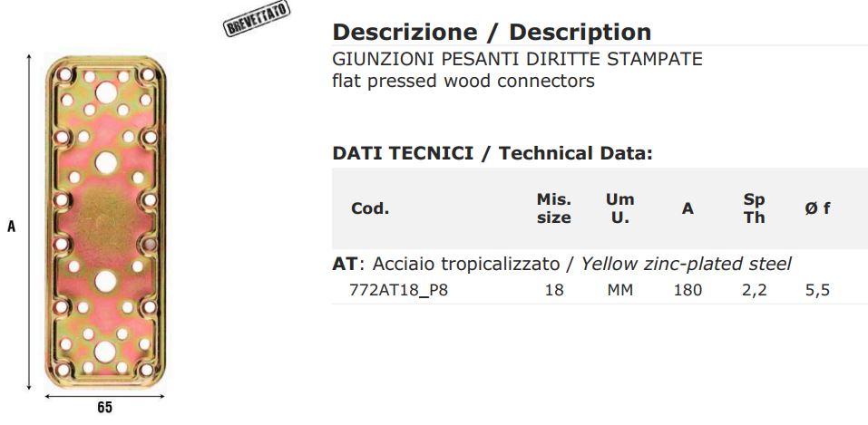The width and height of the screenshot is (868, 425).
Task: Select the DATI TECNICI / Technical Data heading
Action: click(x=493, y=153)
